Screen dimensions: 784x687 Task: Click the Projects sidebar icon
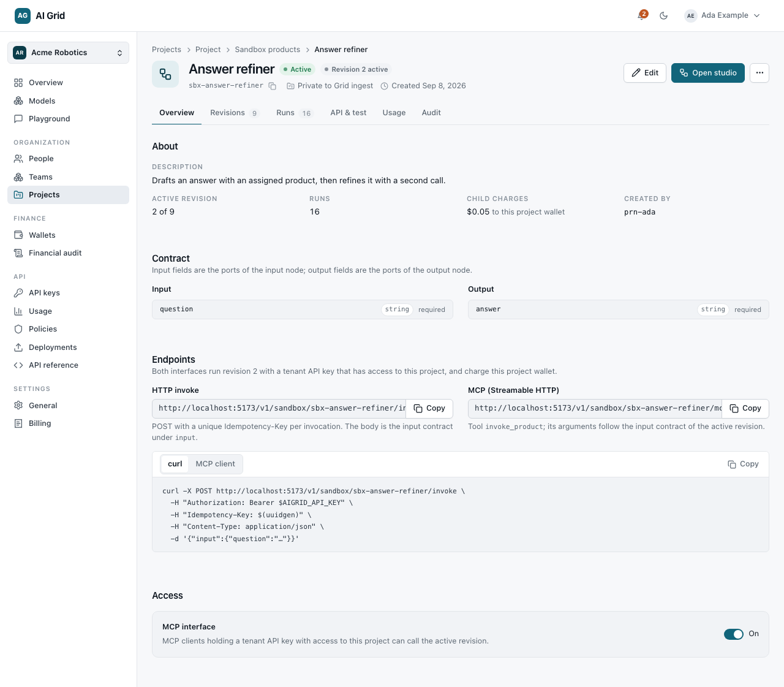(18, 195)
